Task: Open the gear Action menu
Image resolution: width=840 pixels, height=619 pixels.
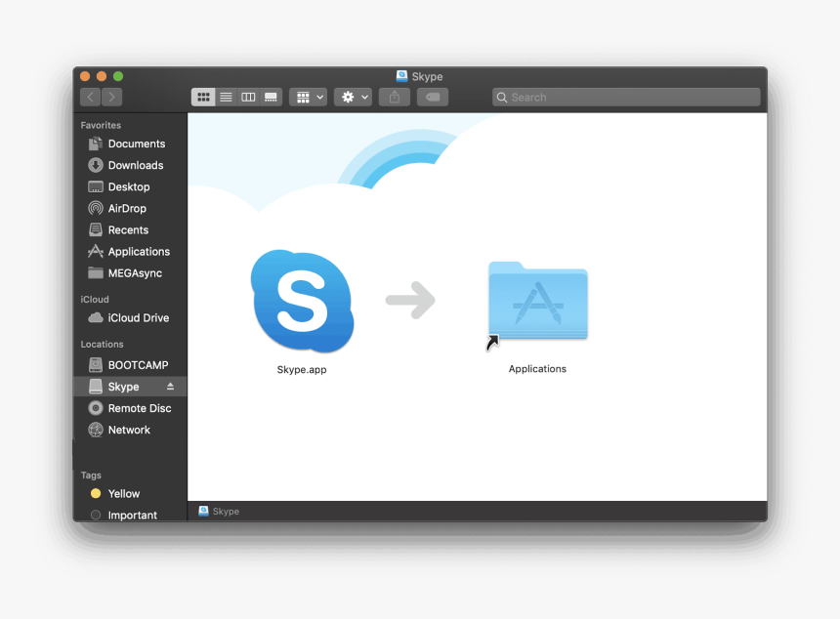Action: [x=353, y=97]
